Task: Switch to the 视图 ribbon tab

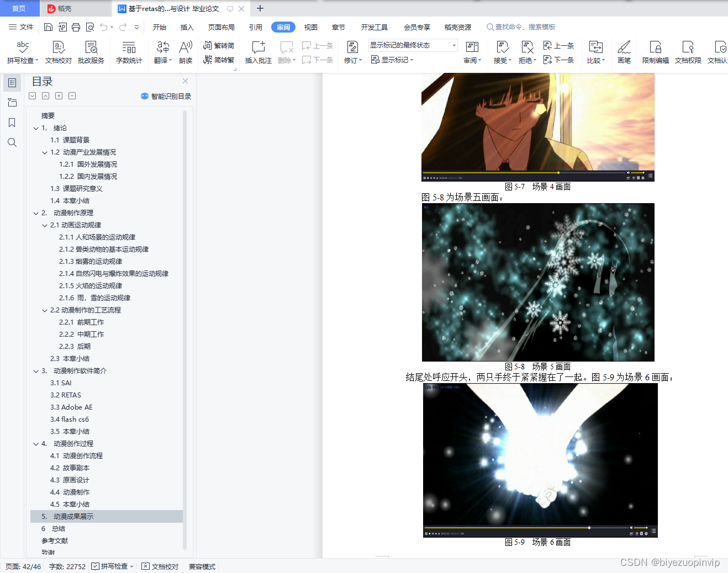Action: (311, 27)
